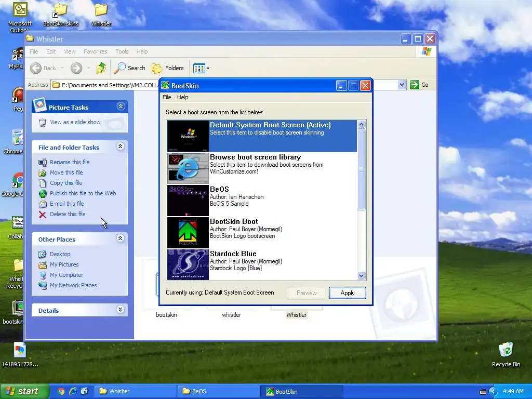The width and height of the screenshot is (532, 399).
Task: Select the lowercase whistler file label
Action: click(231, 315)
